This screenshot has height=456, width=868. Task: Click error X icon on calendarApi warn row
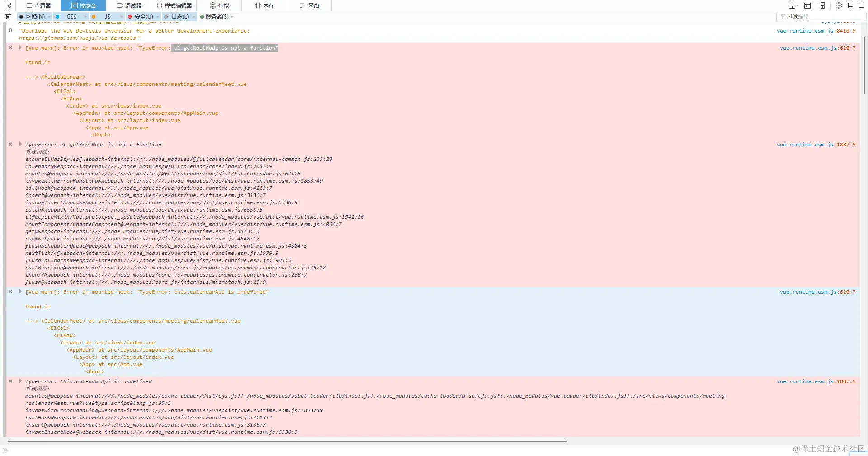(x=10, y=291)
